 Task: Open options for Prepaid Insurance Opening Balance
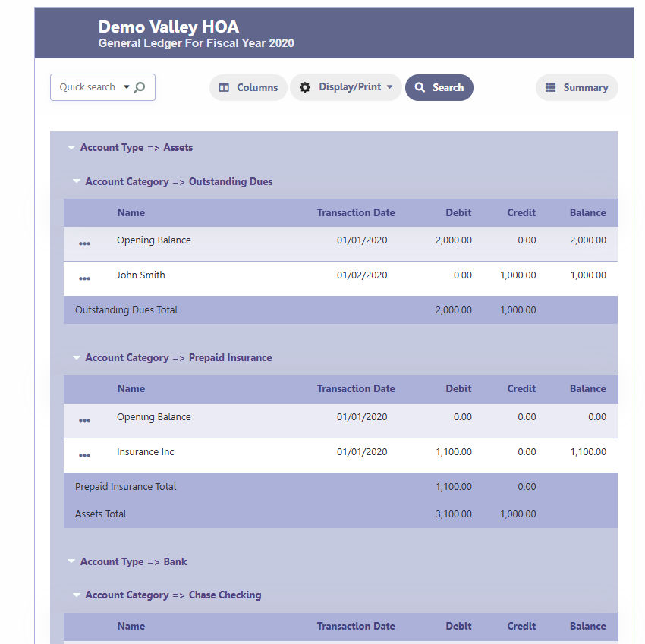pyautogui.click(x=84, y=420)
